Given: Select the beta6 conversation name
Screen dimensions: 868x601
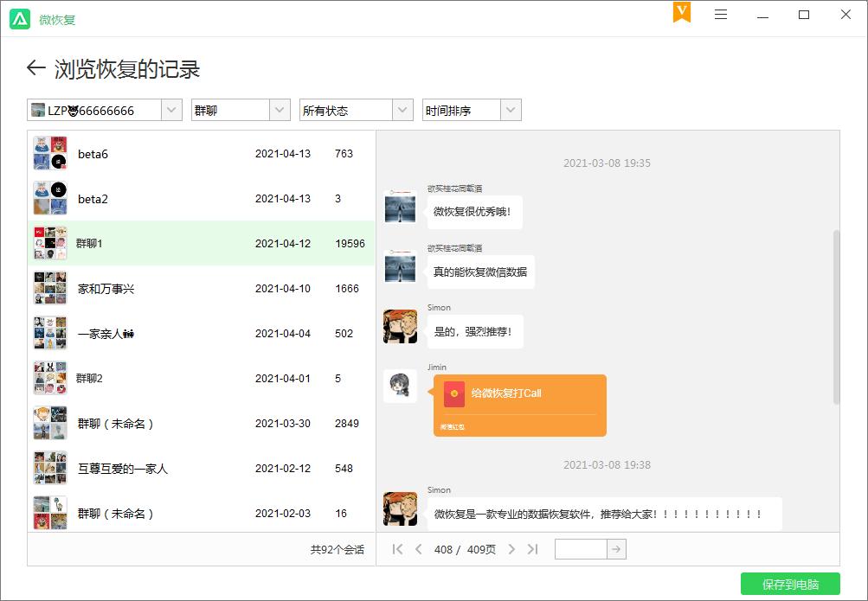Looking at the screenshot, I should click(93, 154).
